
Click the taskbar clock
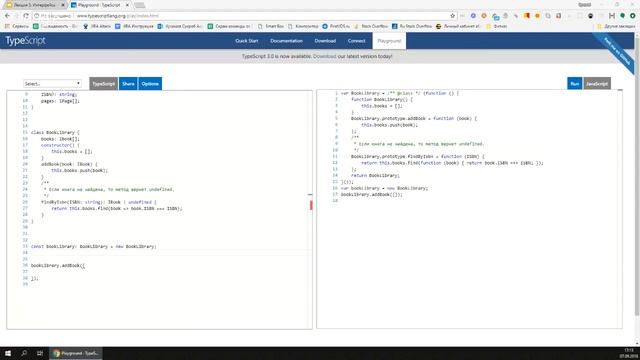[x=629, y=353]
